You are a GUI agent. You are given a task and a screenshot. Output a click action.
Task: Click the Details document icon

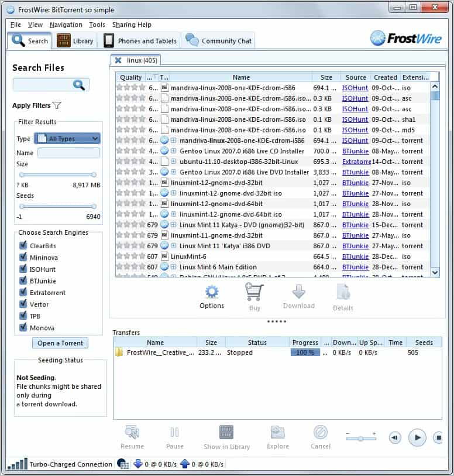point(343,292)
